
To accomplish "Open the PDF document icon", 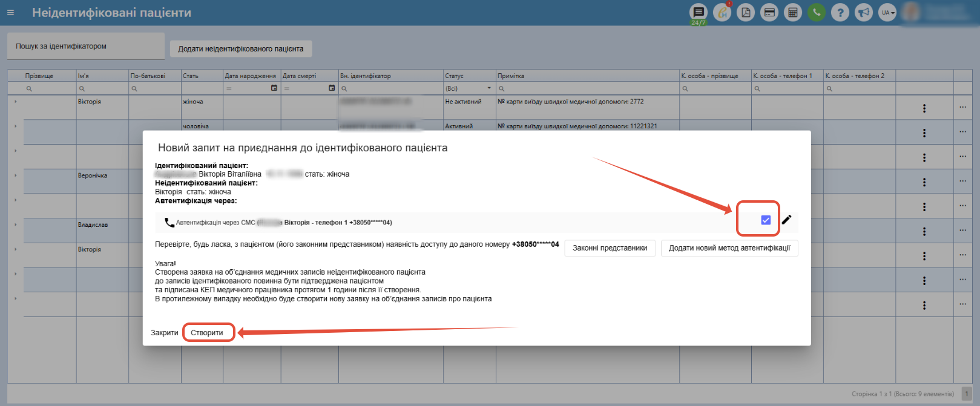I will [746, 12].
